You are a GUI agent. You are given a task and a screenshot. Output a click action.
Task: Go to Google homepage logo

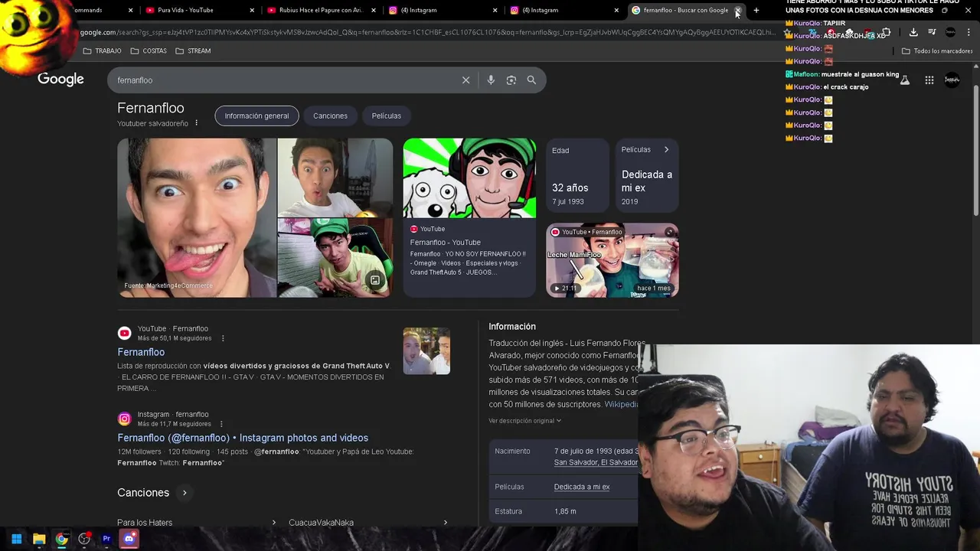click(x=60, y=80)
